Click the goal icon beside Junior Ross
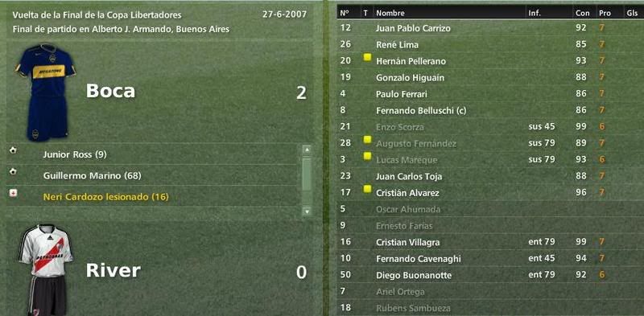This screenshot has height=316, width=644. tap(13, 150)
